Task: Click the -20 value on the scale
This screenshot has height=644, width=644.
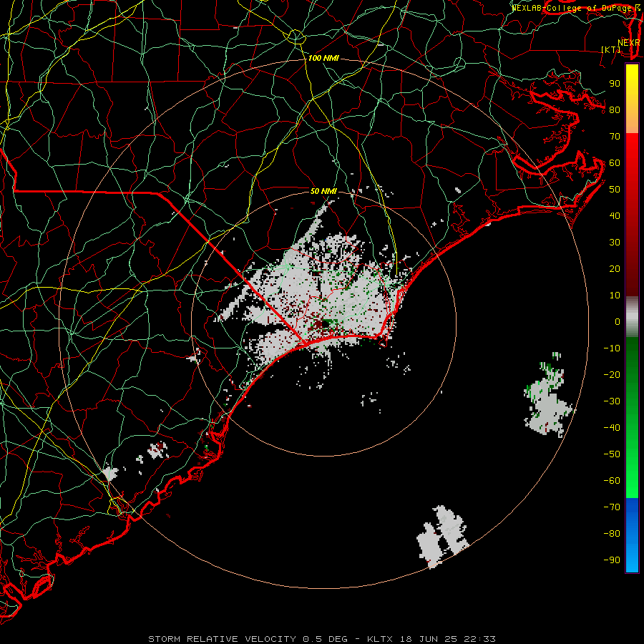Action: tap(612, 375)
